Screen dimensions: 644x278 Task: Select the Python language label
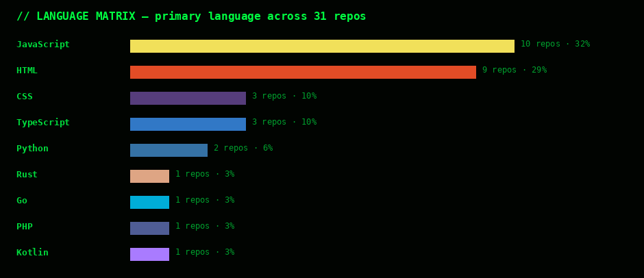click(32, 149)
